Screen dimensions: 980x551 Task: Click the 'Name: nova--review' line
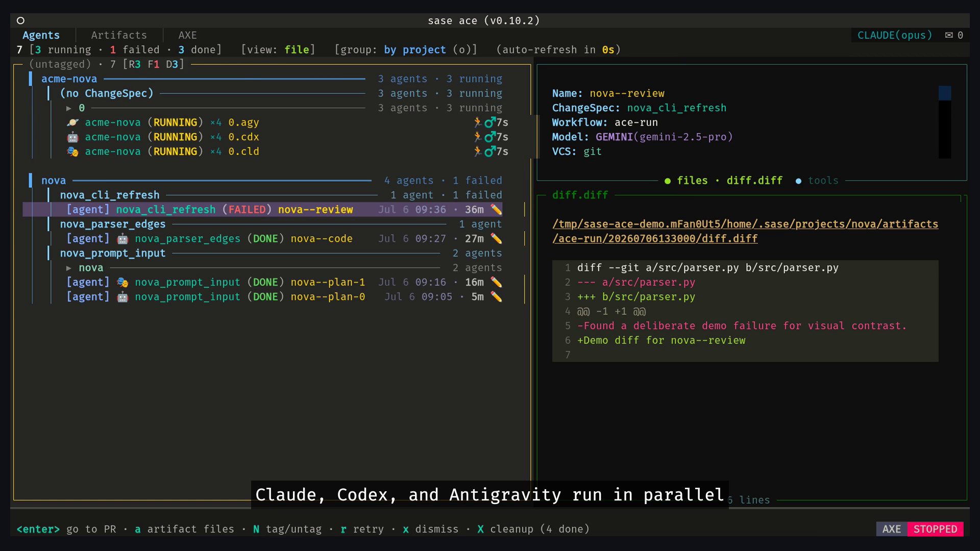[608, 93]
